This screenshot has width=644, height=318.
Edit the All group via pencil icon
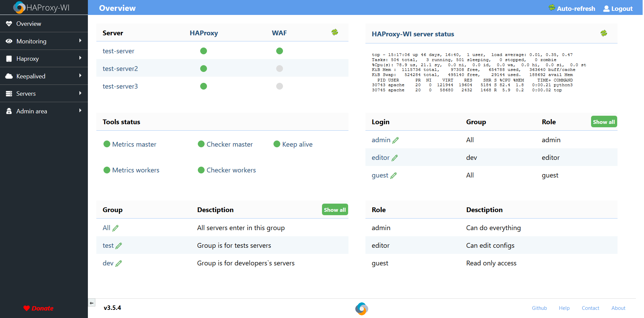pyautogui.click(x=115, y=228)
